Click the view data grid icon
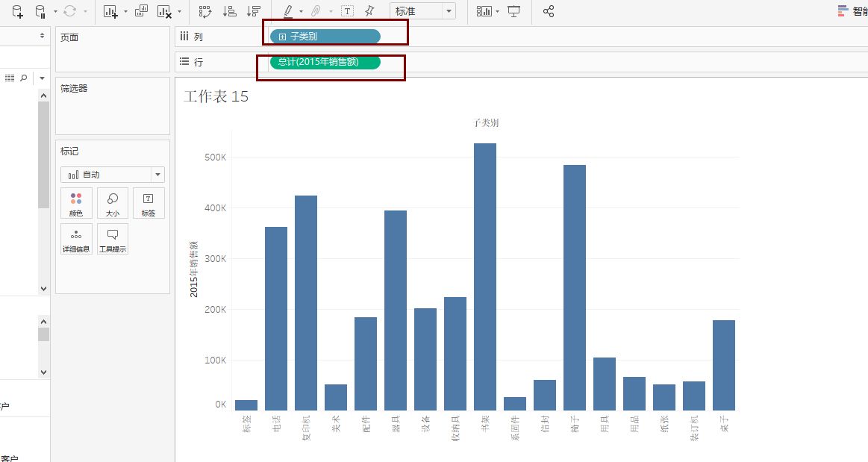 point(10,78)
